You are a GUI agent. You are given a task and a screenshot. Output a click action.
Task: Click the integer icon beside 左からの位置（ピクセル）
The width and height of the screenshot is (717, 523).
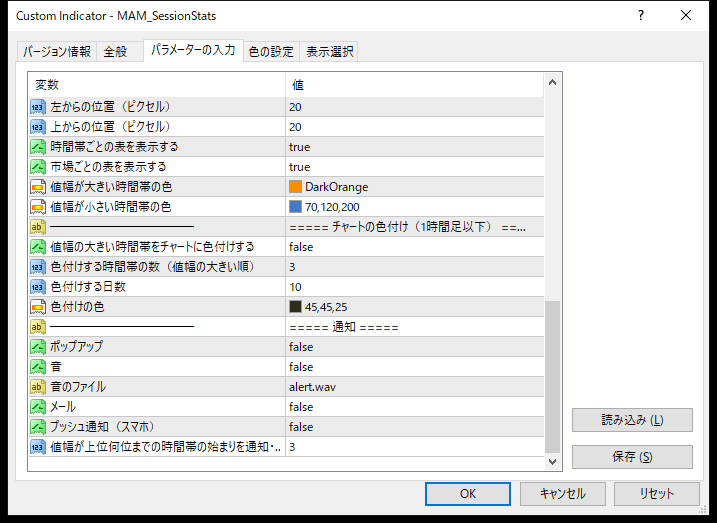37,107
